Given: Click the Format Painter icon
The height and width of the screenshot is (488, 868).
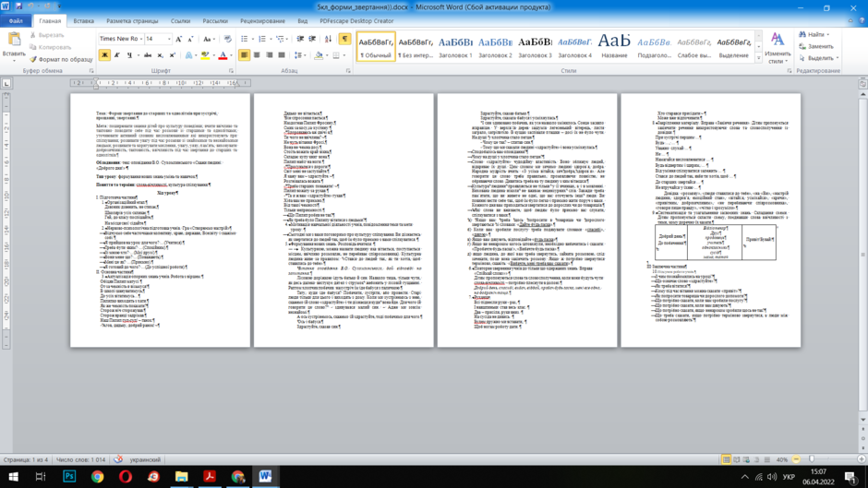Looking at the screenshot, I should (x=33, y=59).
